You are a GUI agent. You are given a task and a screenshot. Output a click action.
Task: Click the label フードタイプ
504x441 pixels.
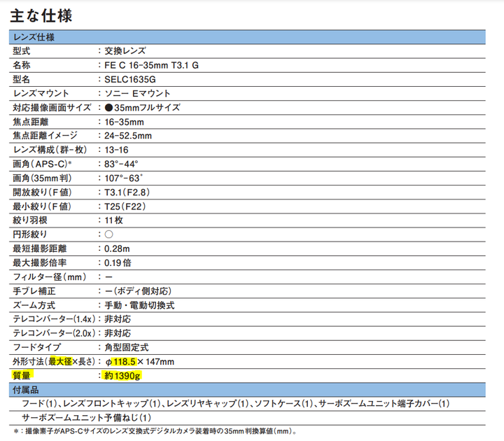(x=36, y=347)
